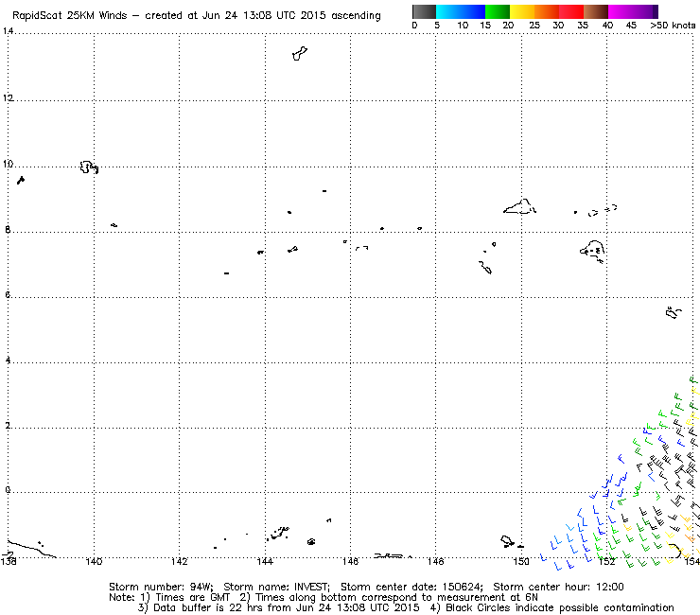Click the 'Data buffer is 22 hrs' note
Image resolution: width=700 pixels, height=615 pixels.
(207, 607)
